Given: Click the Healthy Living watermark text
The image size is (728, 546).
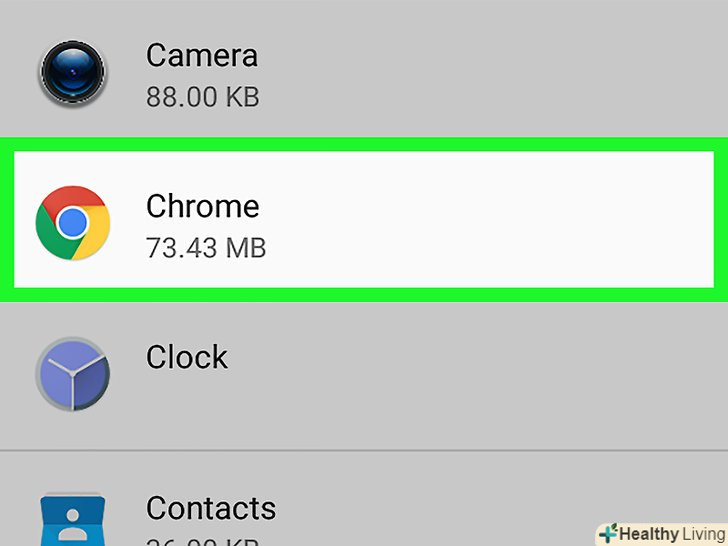Looking at the screenshot, I should tap(670, 533).
